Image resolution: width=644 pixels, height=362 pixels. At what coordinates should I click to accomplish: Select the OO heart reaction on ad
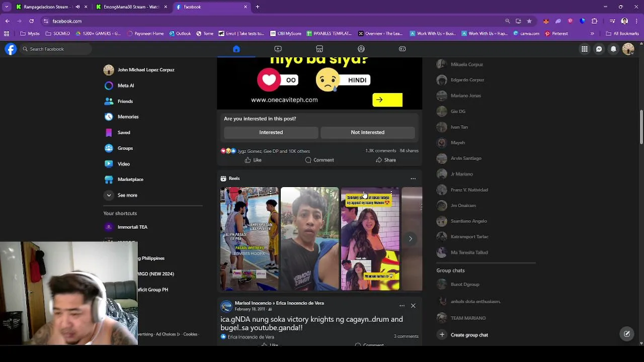click(278, 80)
